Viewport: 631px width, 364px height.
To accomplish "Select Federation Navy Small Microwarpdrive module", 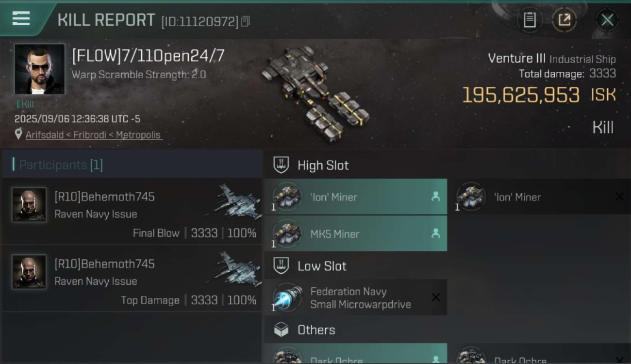I will click(x=356, y=298).
